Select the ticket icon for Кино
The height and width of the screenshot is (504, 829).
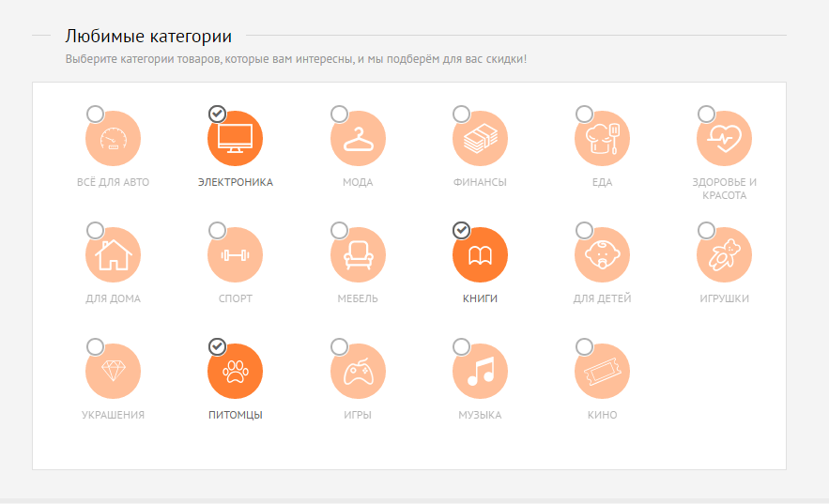click(x=602, y=371)
